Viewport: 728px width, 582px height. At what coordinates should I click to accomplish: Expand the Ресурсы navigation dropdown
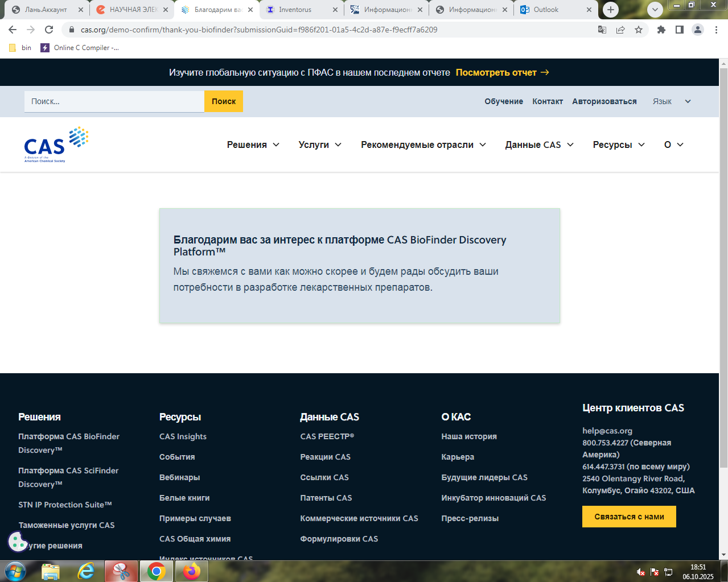click(x=619, y=145)
